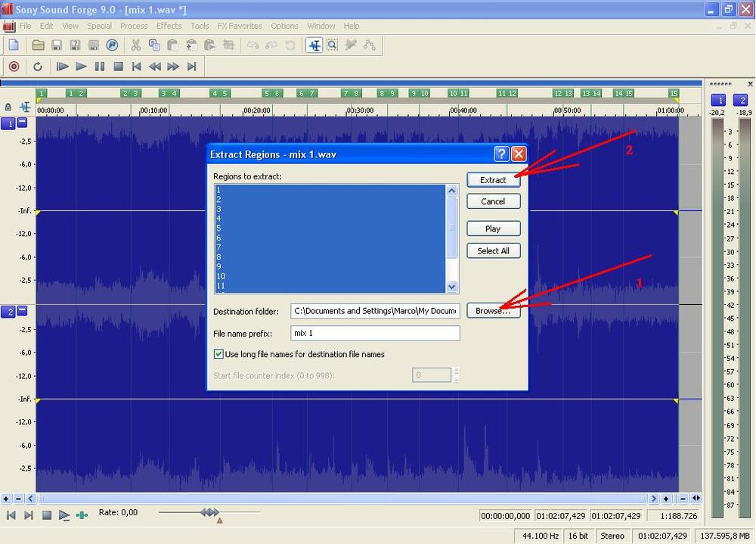
Task: Open a file using the folder toolbar icon
Action: [38, 45]
